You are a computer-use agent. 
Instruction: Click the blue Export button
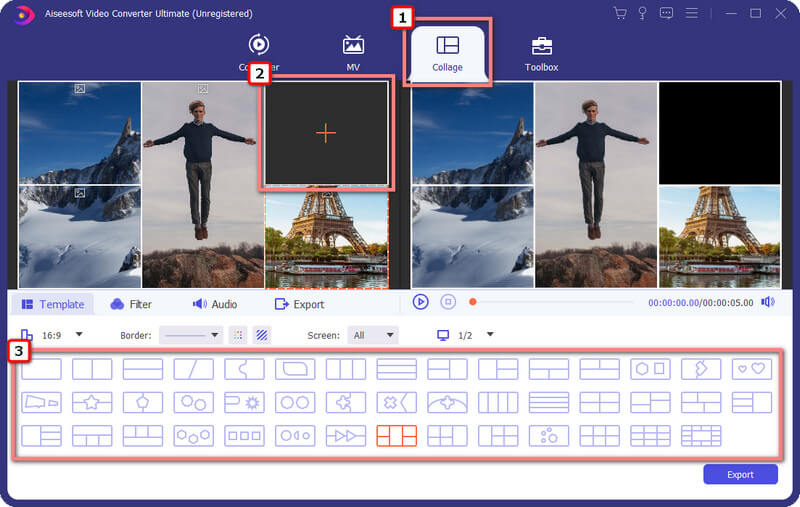tap(740, 474)
